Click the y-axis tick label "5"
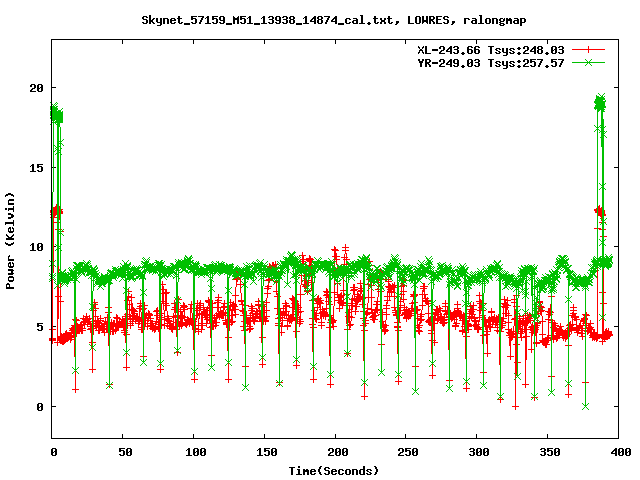The height and width of the screenshot is (480, 640). coord(40,327)
